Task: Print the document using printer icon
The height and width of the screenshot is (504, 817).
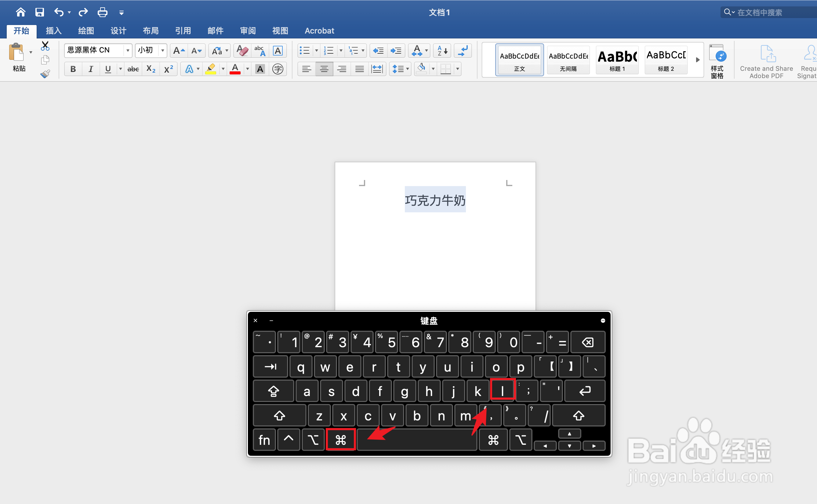Action: [102, 12]
